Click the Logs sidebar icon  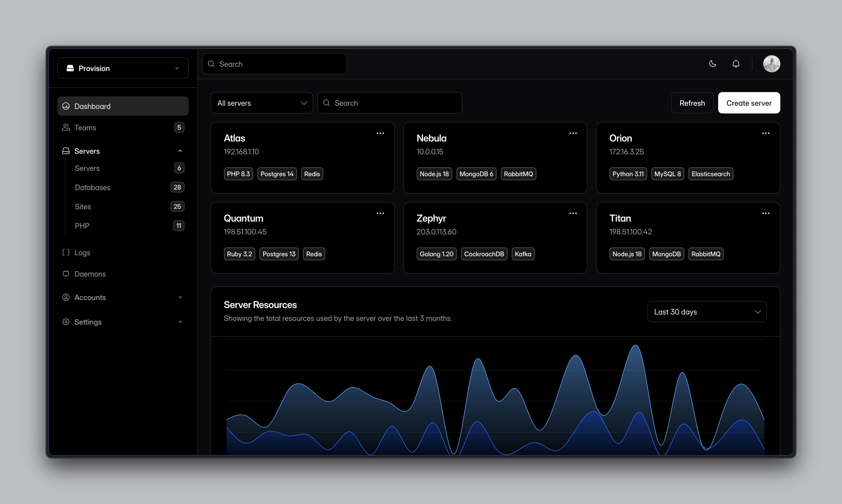[x=65, y=252]
